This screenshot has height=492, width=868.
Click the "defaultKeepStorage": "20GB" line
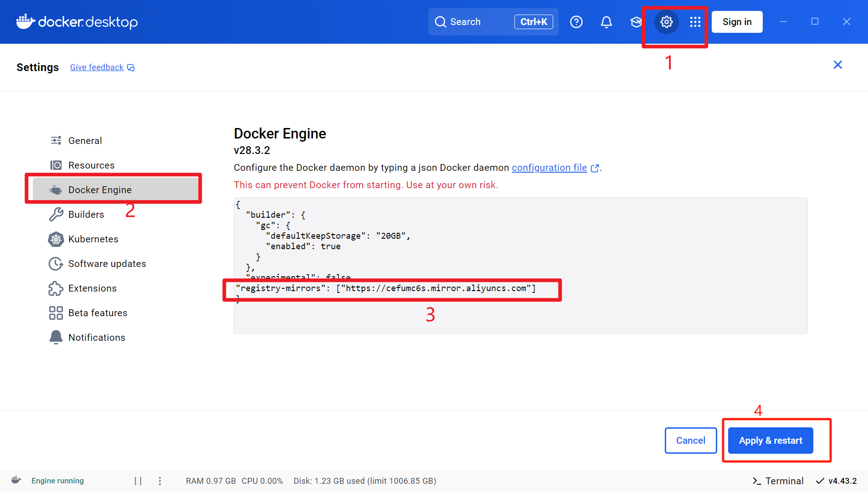(x=338, y=236)
